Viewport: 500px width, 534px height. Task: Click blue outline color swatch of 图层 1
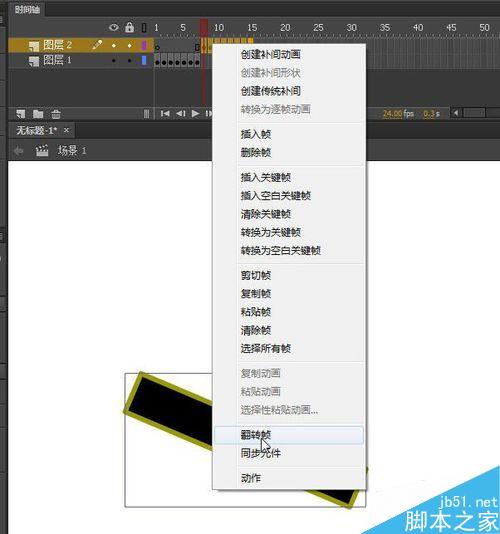[x=144, y=60]
